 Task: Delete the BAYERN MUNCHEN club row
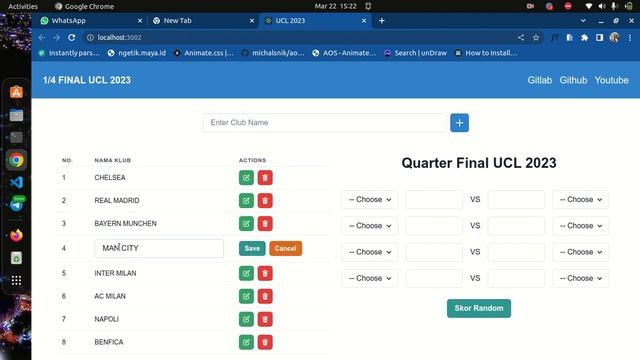(x=265, y=224)
